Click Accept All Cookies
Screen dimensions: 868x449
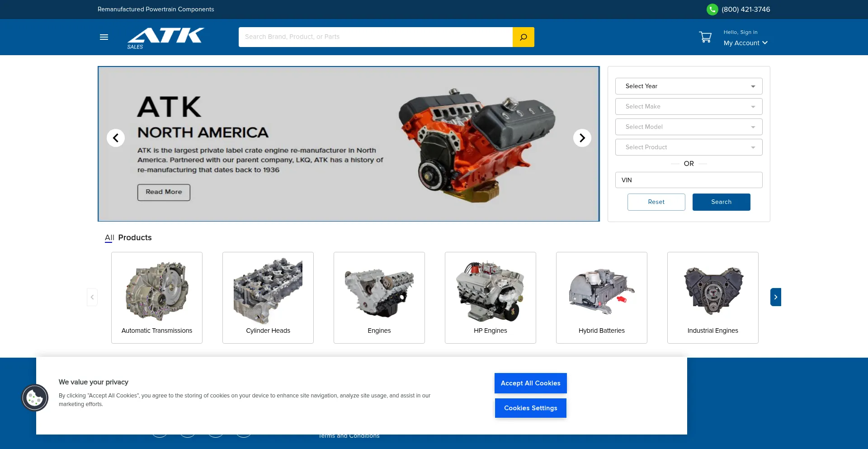530,383
